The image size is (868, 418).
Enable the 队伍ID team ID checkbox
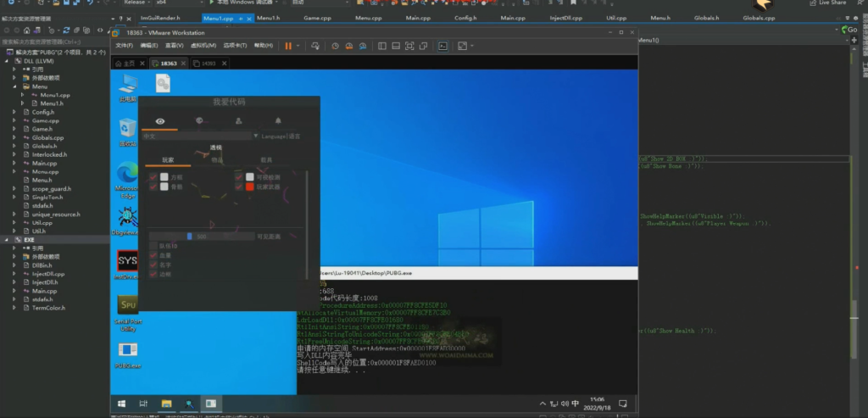(153, 246)
